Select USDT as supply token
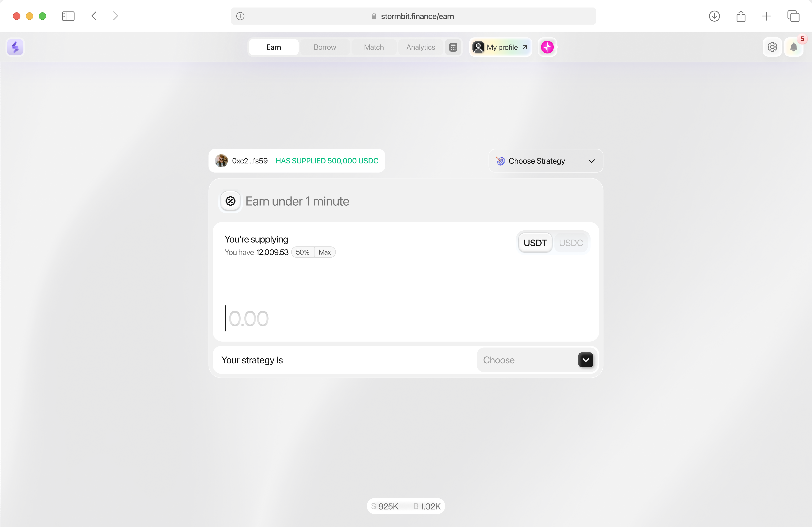The image size is (812, 527). click(x=535, y=243)
